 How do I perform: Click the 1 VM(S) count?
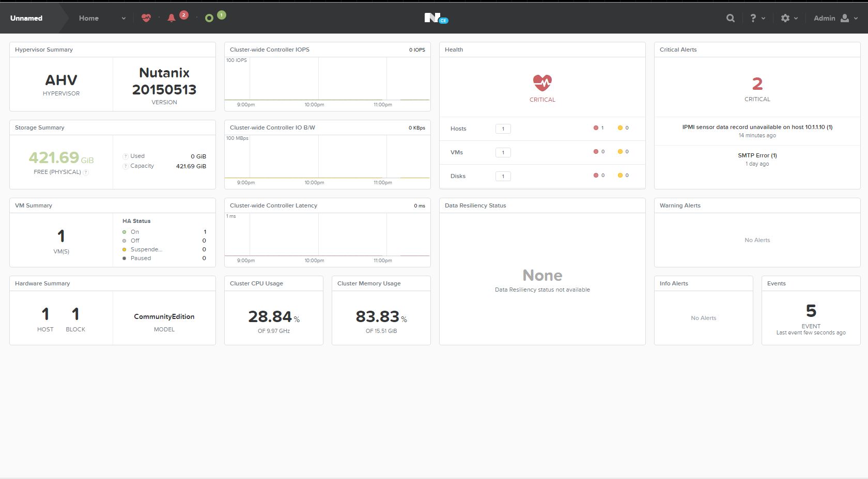tap(61, 236)
